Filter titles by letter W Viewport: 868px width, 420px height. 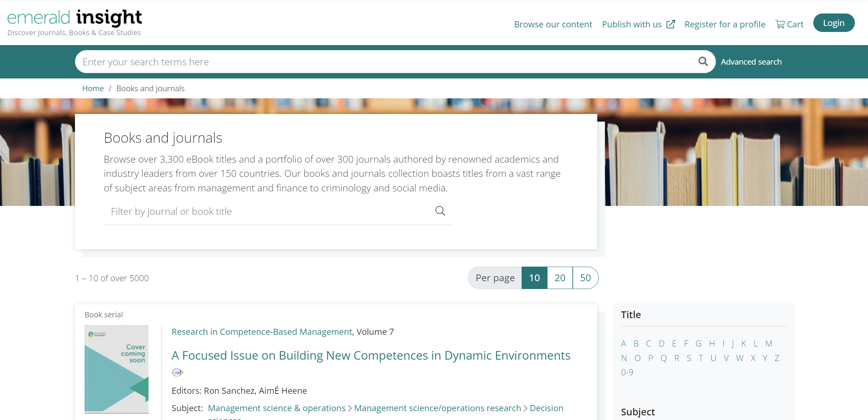pos(740,358)
